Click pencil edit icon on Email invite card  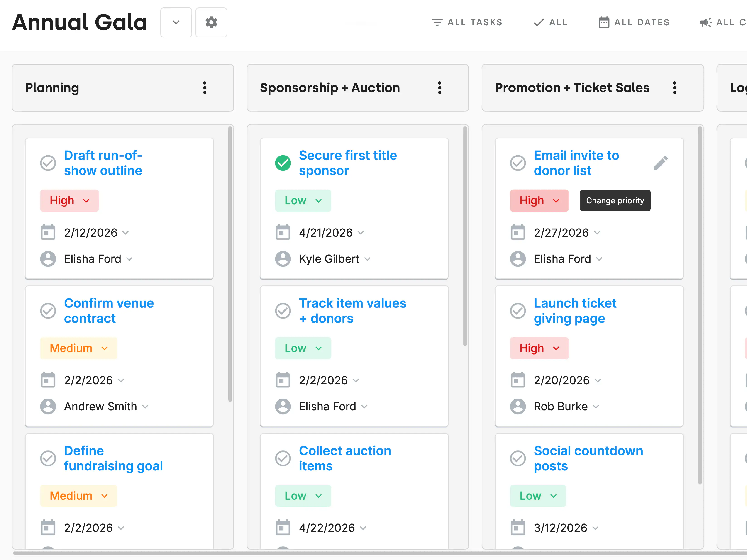660,163
